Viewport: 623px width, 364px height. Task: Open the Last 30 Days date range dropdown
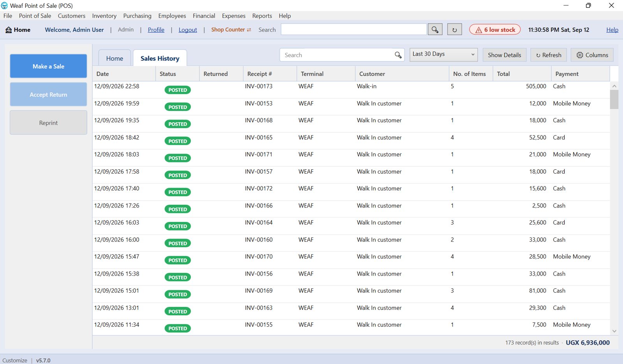443,54
